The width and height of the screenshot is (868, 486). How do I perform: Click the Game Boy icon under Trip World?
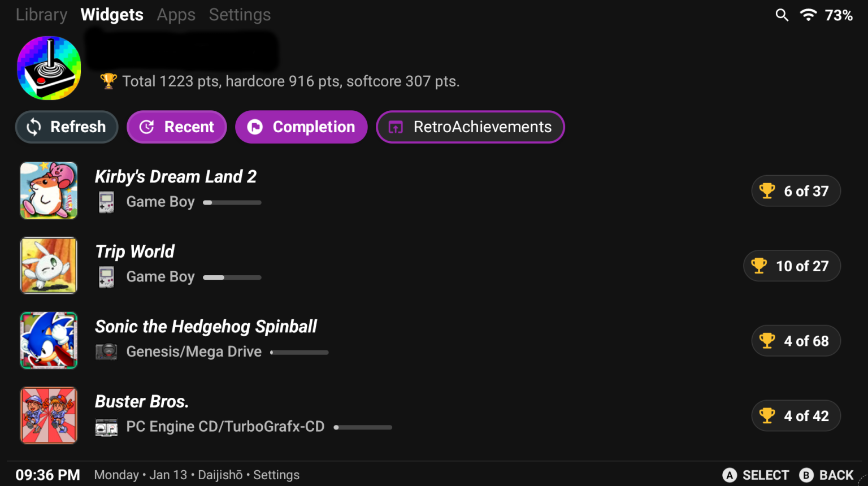point(106,277)
